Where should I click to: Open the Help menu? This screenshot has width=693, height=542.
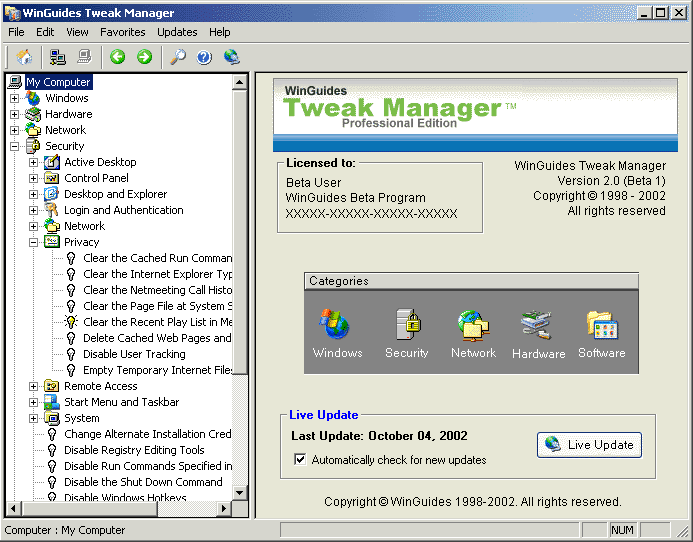click(x=220, y=32)
